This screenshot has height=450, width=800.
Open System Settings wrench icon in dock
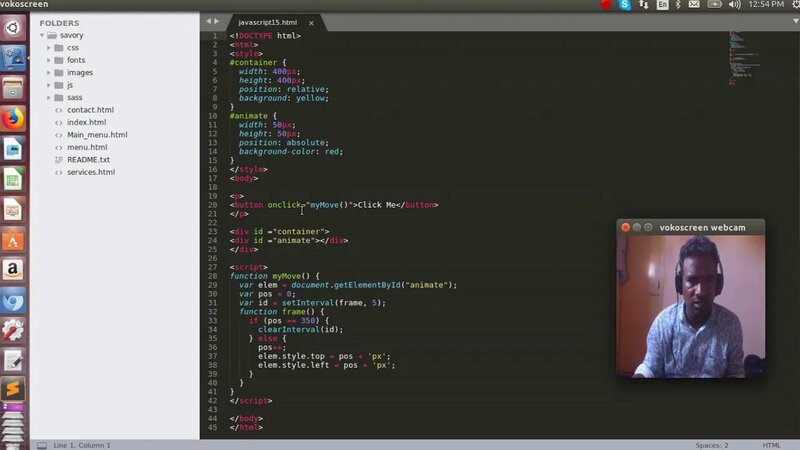point(13,330)
